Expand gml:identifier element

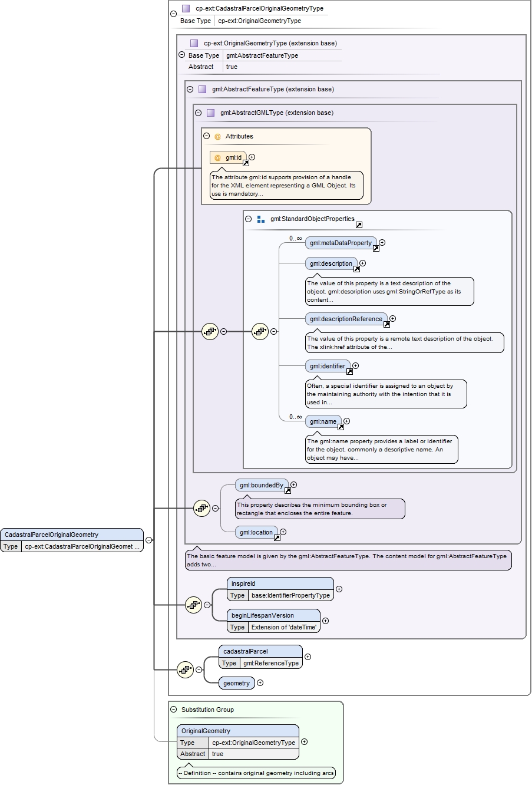click(x=355, y=366)
